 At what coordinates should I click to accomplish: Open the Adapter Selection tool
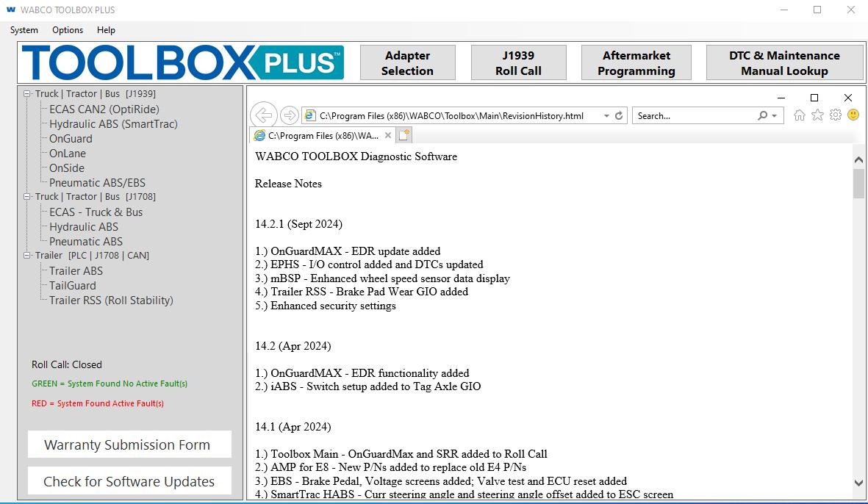(x=407, y=62)
